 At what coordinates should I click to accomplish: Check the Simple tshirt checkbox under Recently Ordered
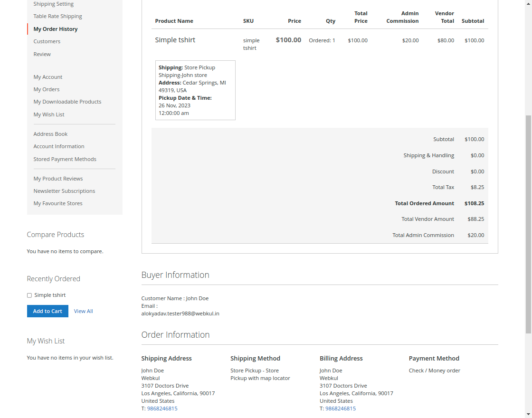[x=29, y=295]
